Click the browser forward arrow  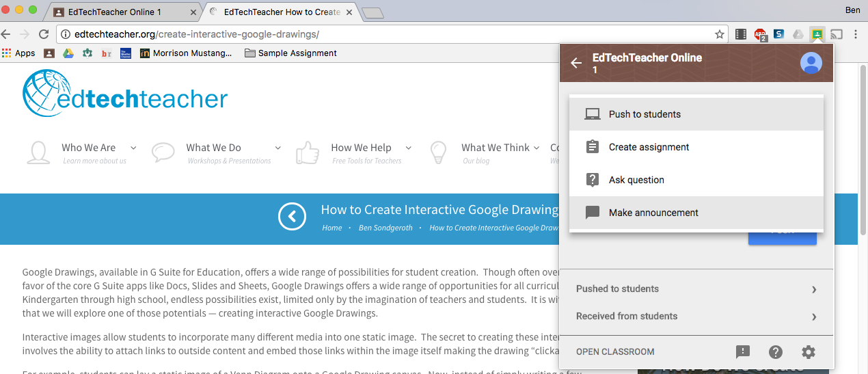pyautogui.click(x=25, y=34)
